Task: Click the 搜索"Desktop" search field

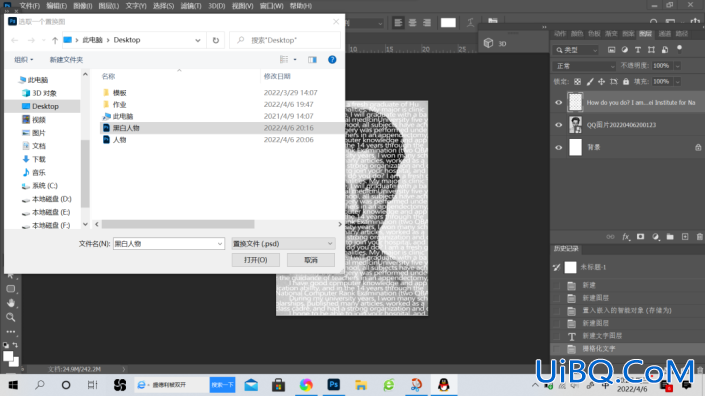Action: pos(285,40)
